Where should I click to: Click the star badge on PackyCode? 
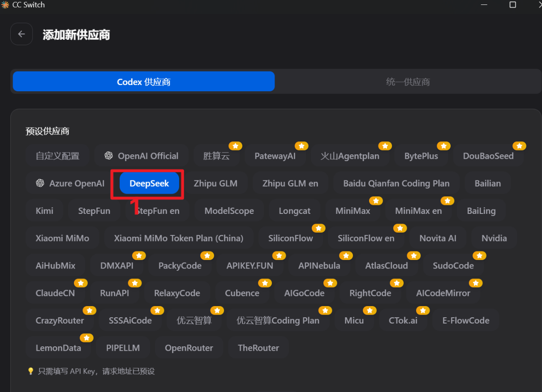click(x=207, y=256)
